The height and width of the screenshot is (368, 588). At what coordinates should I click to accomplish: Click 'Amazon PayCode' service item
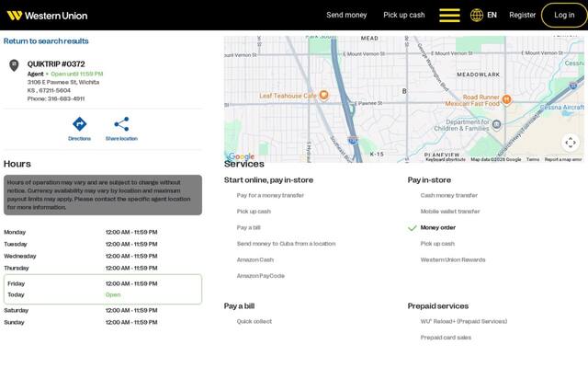tap(261, 276)
